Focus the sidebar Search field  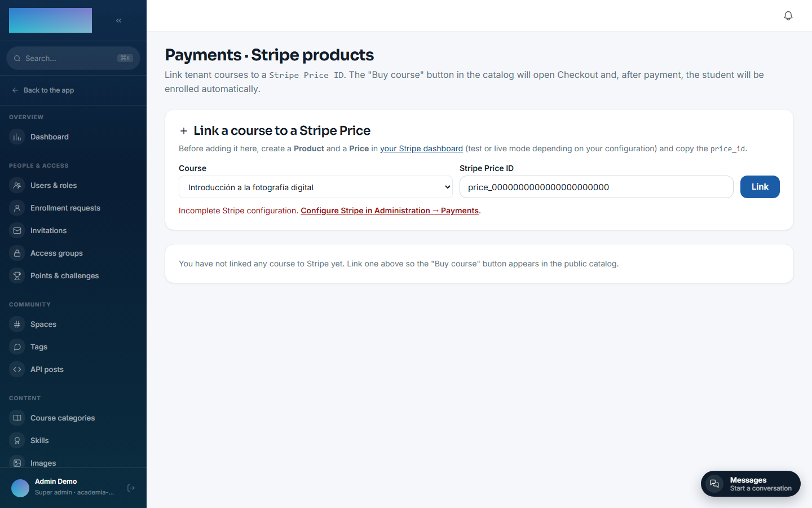coord(73,58)
